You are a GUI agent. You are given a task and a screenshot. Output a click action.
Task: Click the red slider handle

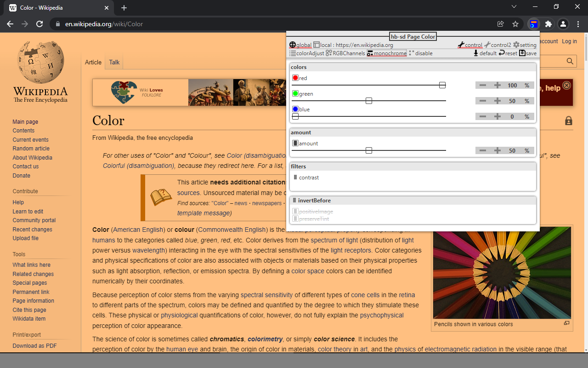(x=442, y=85)
